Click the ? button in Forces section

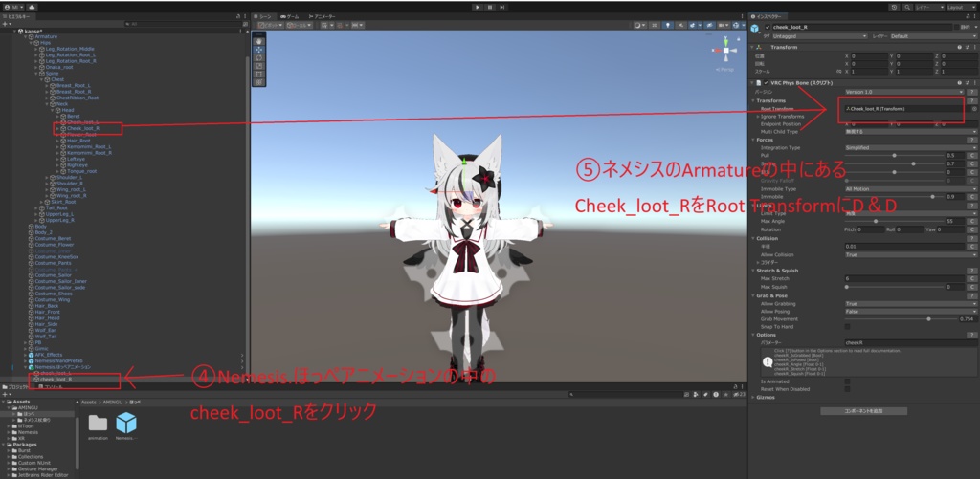pos(972,140)
